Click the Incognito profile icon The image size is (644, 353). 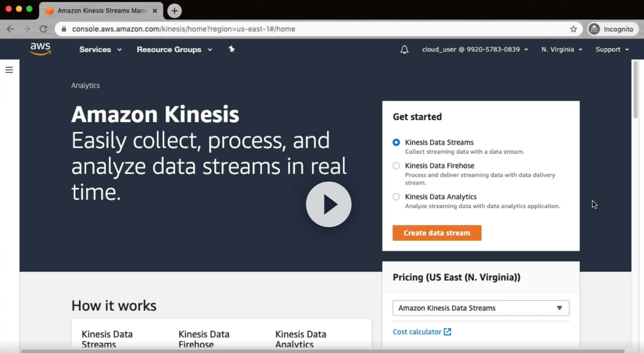click(x=594, y=29)
